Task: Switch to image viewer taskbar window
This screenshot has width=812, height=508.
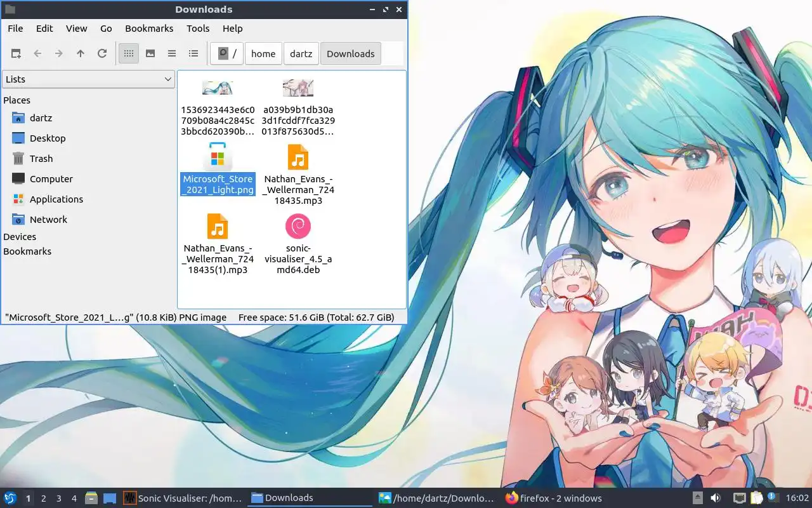Action: click(437, 498)
